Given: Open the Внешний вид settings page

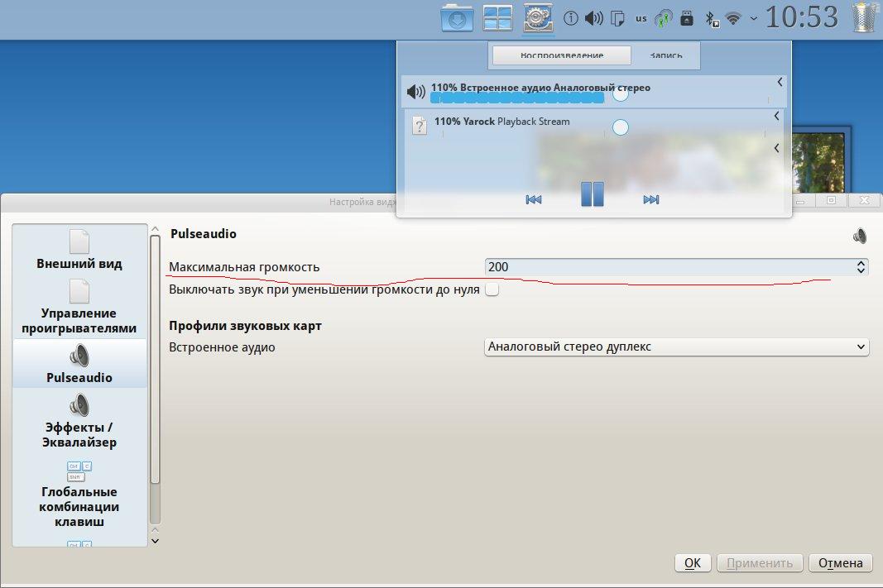Looking at the screenshot, I should pos(79,250).
